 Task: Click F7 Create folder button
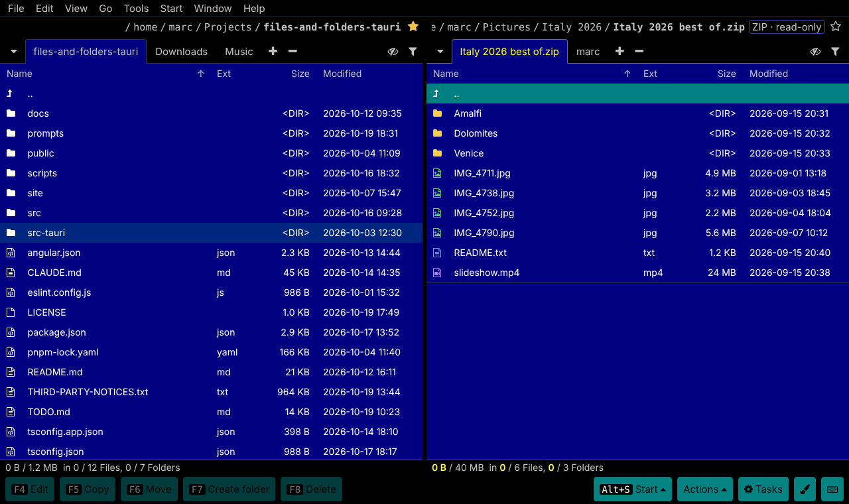tap(229, 489)
